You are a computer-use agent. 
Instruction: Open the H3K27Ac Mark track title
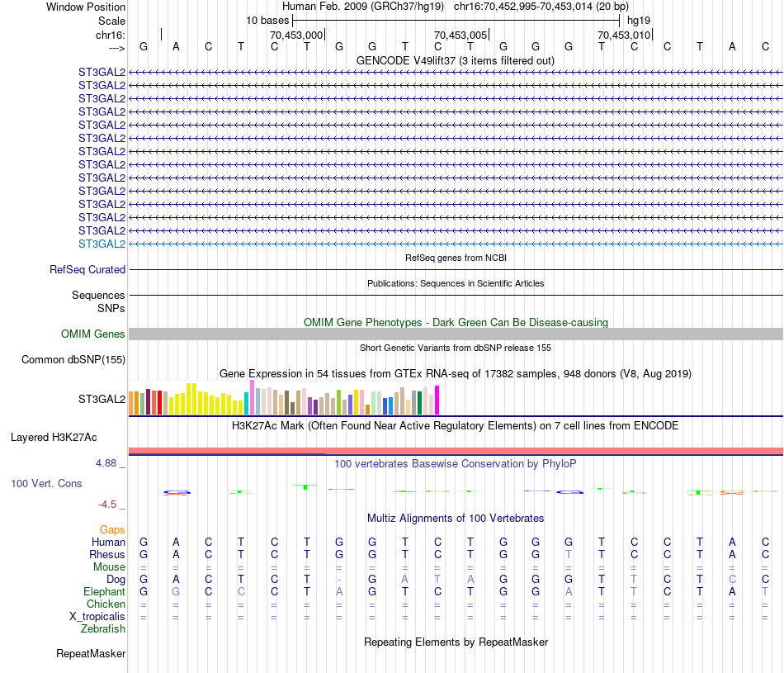(x=456, y=426)
